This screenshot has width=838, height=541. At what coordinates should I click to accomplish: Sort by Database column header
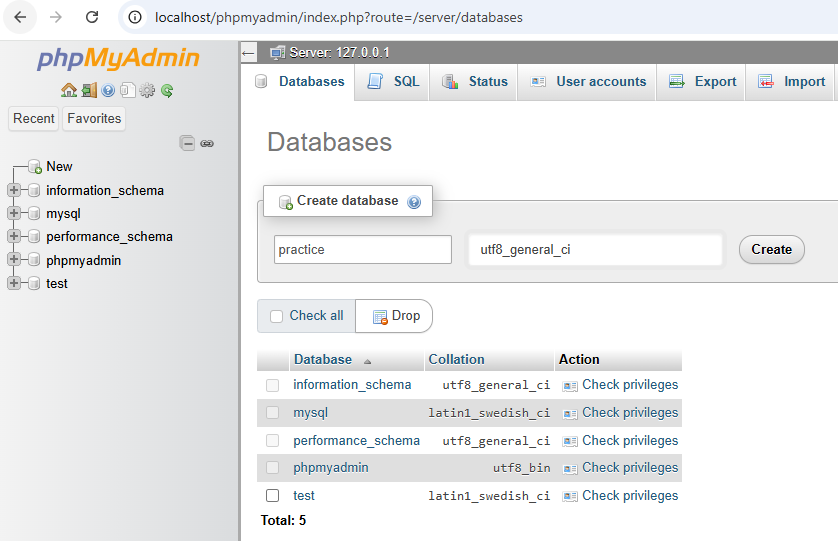pyautogui.click(x=323, y=359)
